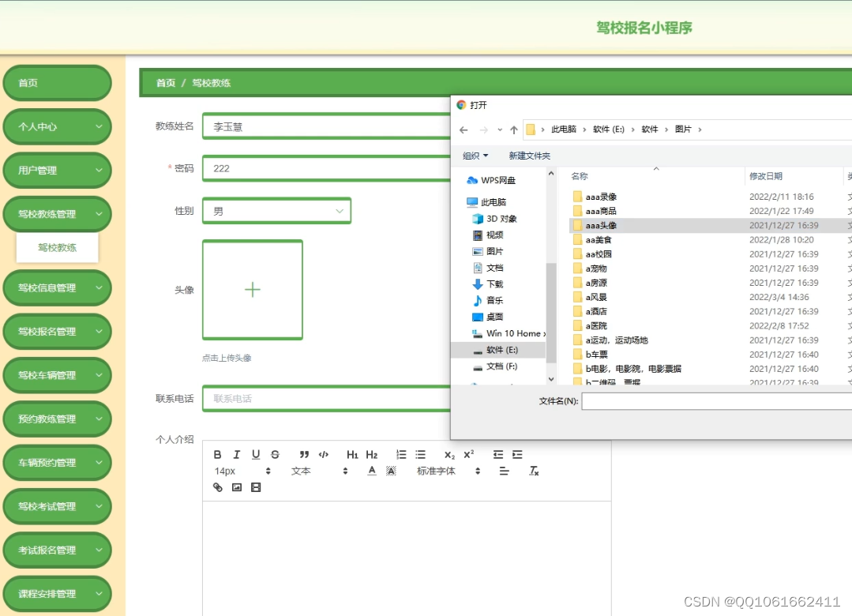Toggle underline formatting
Viewport: 852px width, 616px height.
(255, 454)
